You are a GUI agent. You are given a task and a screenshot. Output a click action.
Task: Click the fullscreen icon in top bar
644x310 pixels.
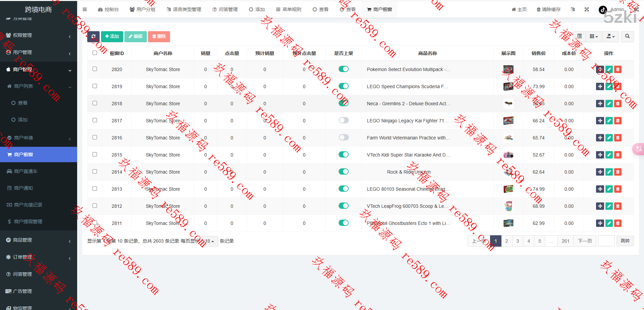pyautogui.click(x=587, y=9)
